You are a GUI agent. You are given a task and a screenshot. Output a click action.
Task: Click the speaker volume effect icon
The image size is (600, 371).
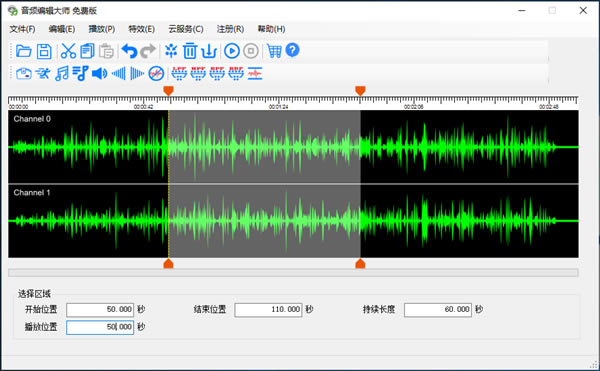(99, 73)
